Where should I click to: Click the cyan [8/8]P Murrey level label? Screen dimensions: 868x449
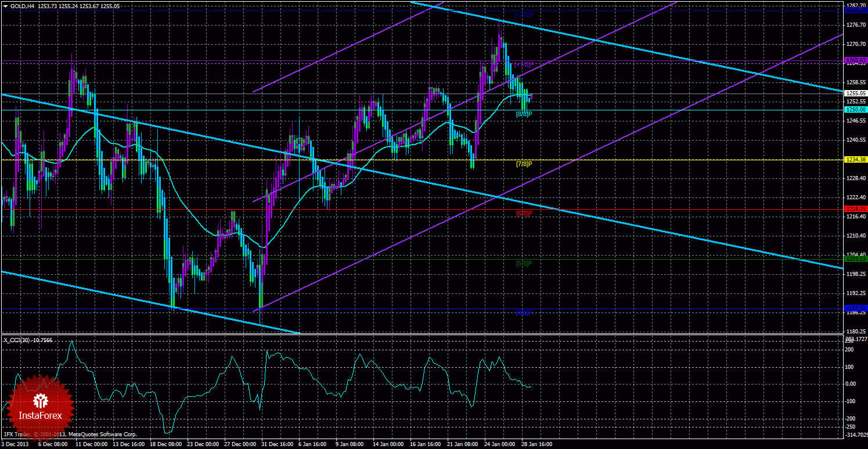pos(524,114)
